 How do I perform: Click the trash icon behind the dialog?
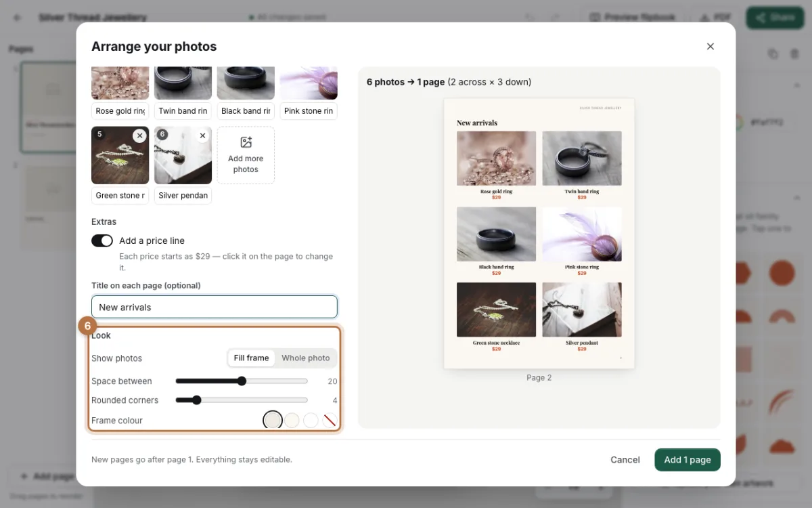click(x=794, y=54)
